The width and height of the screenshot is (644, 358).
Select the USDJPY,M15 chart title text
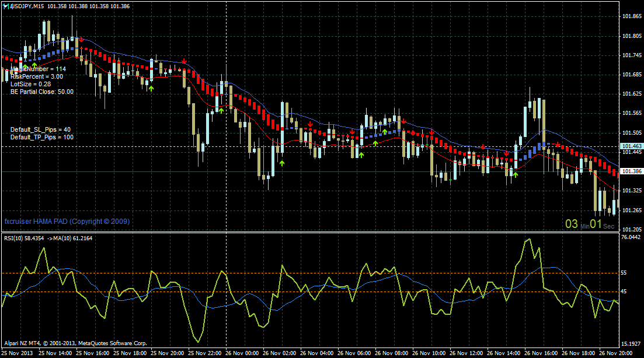click(27, 6)
